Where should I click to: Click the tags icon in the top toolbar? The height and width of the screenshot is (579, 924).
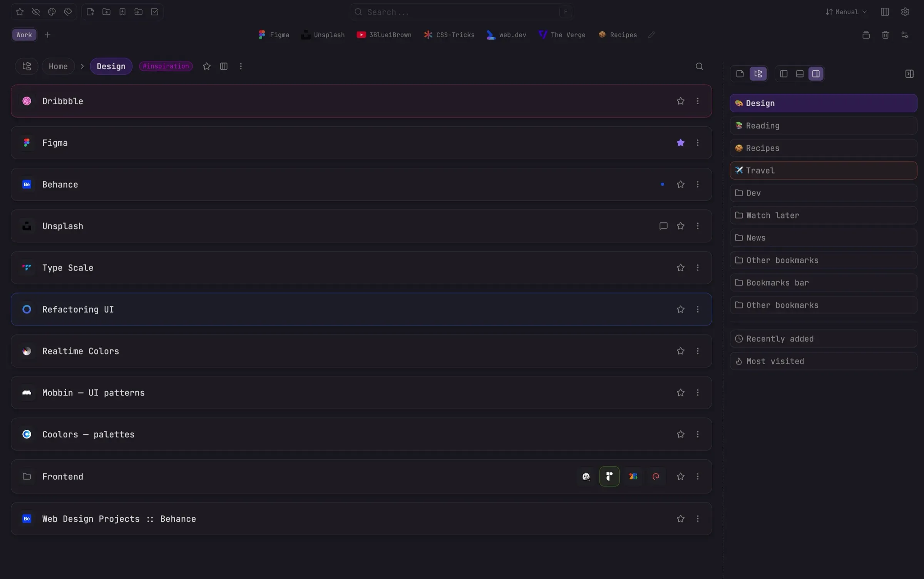tap(68, 12)
